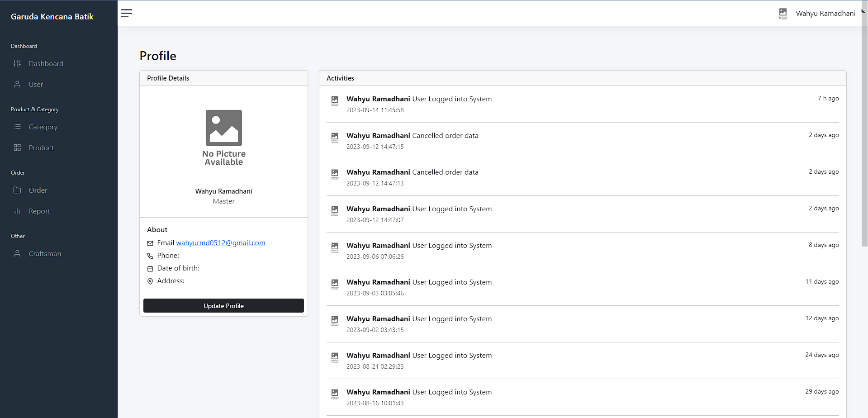
Task: Open the Dashboard menu item
Action: (x=46, y=63)
